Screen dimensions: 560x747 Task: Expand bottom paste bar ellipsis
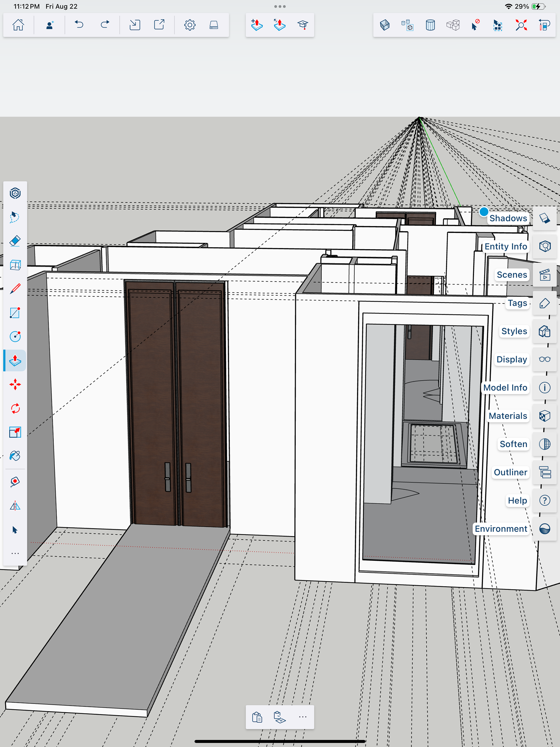302,717
